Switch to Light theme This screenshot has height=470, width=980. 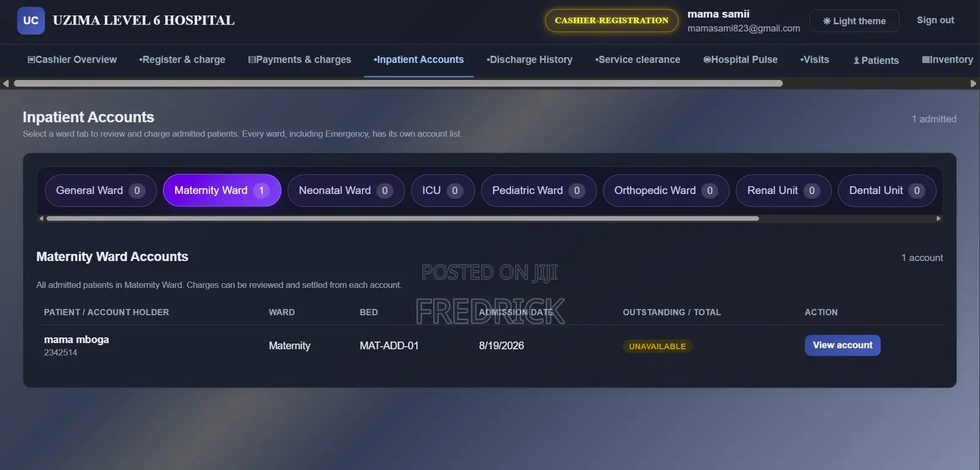(854, 21)
